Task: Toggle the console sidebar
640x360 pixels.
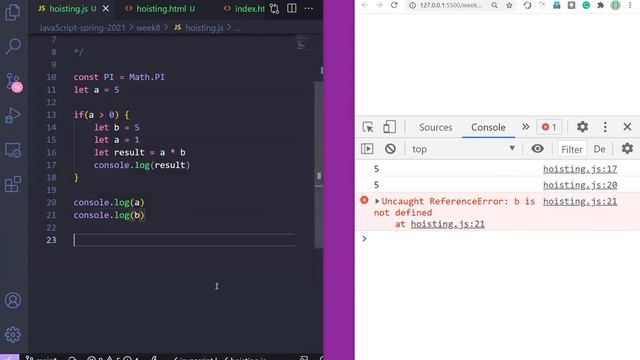Action: coord(367,149)
